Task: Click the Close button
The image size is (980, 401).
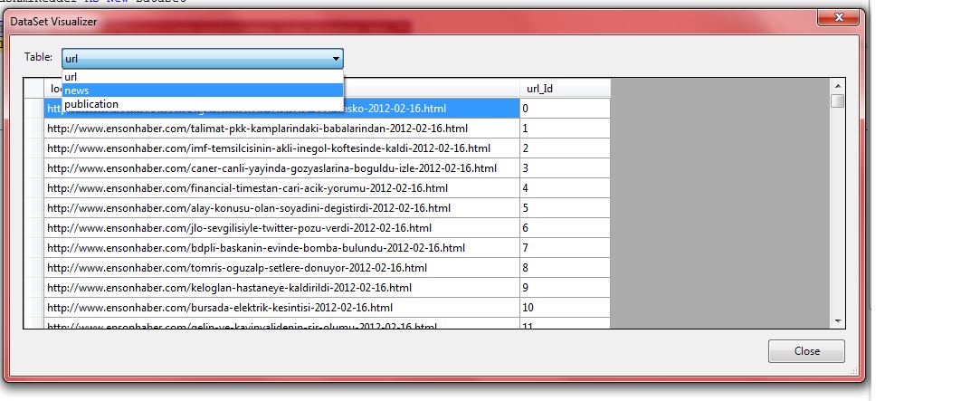Action: [x=806, y=351]
